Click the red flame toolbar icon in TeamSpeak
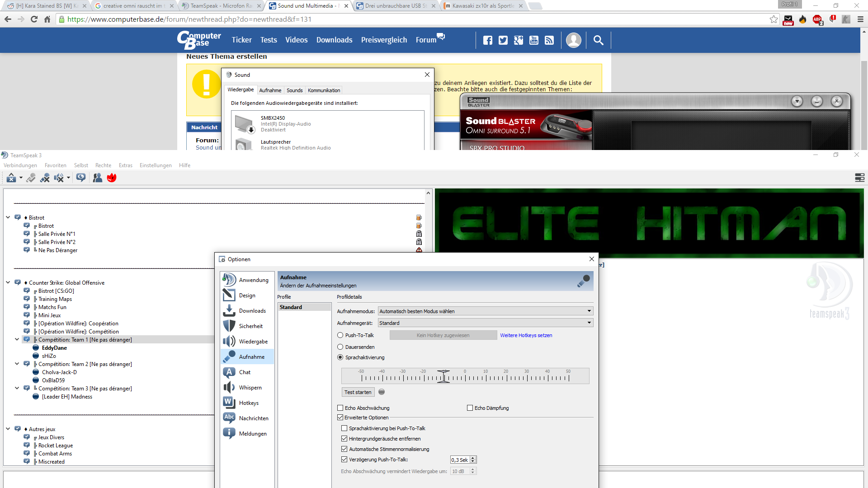The image size is (868, 488). (x=112, y=178)
